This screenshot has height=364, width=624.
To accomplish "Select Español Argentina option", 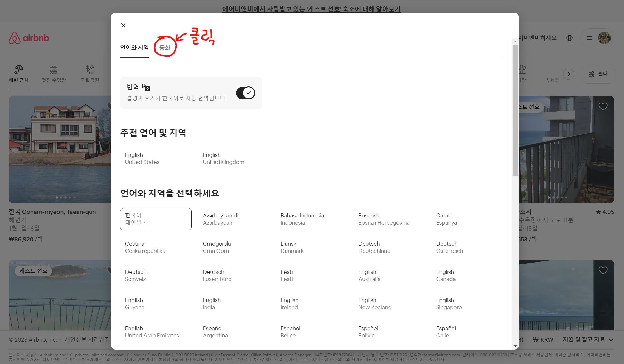I will 234,332.
